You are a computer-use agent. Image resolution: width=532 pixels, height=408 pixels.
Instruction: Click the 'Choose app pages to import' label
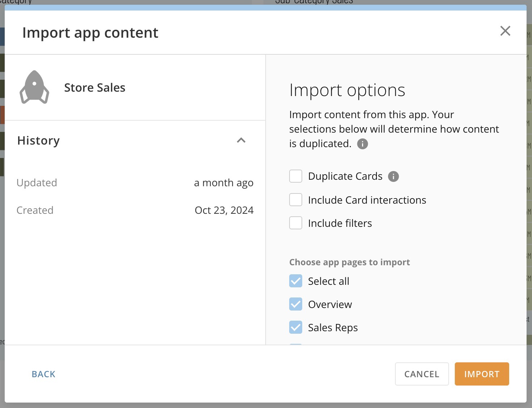349,262
